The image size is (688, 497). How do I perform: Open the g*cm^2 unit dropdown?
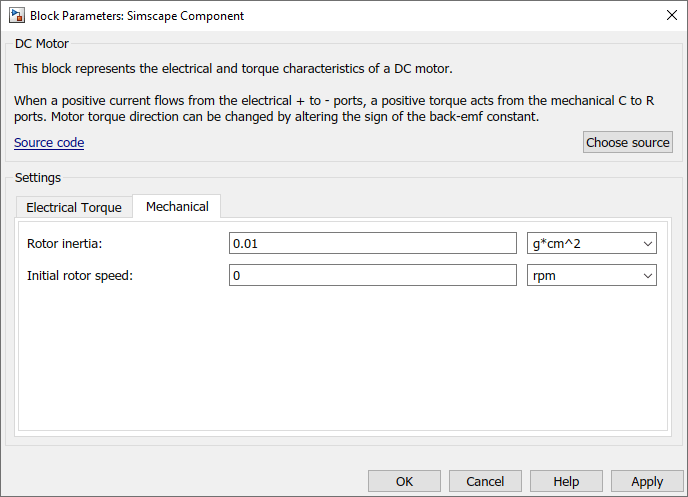pos(591,243)
